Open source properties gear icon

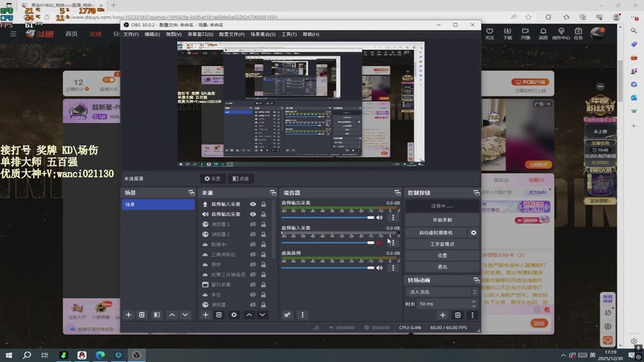[234, 315]
